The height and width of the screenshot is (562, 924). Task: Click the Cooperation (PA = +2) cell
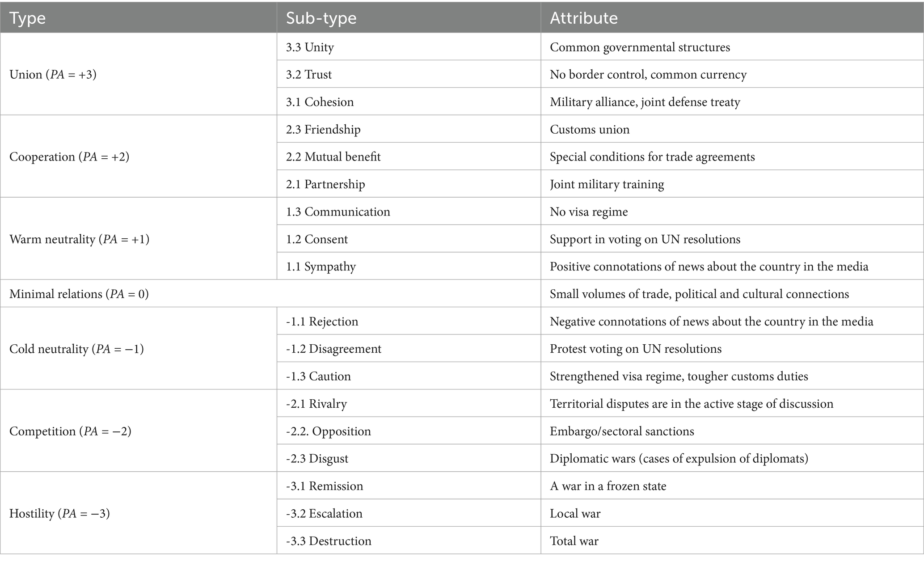(69, 157)
